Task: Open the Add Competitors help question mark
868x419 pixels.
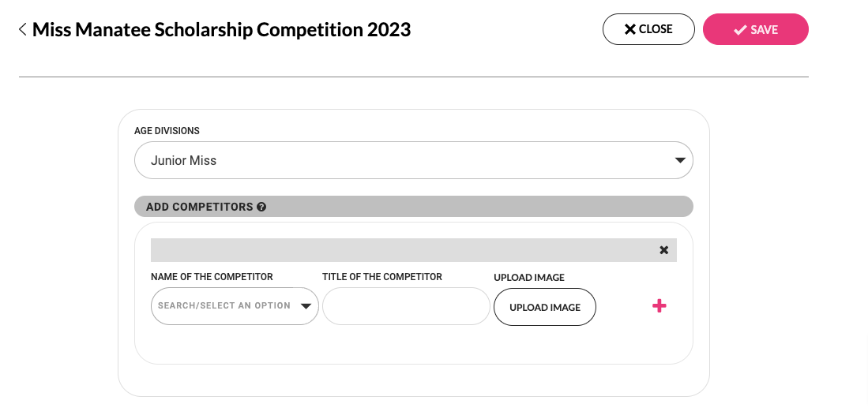Action: (261, 207)
